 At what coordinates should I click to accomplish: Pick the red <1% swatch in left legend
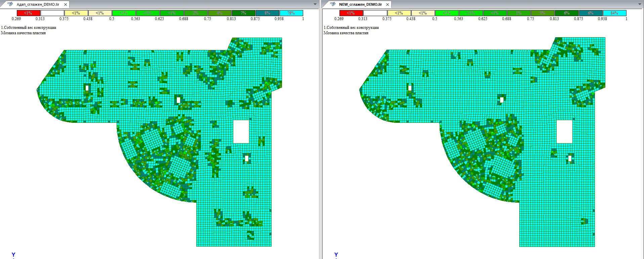click(28, 13)
